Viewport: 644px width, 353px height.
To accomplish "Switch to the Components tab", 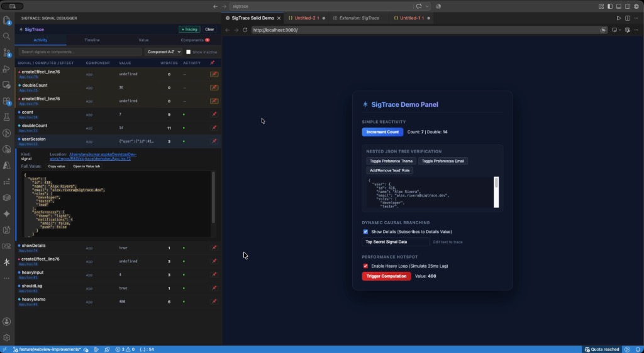I will (195, 40).
